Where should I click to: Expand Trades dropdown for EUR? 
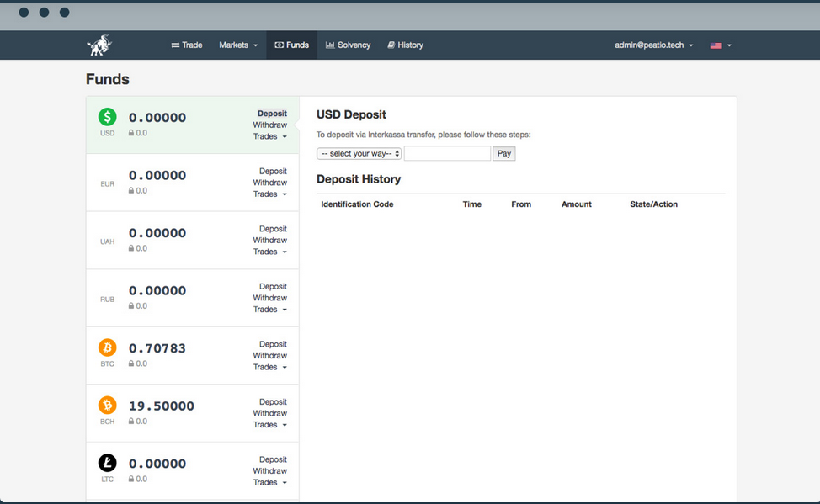(x=270, y=194)
